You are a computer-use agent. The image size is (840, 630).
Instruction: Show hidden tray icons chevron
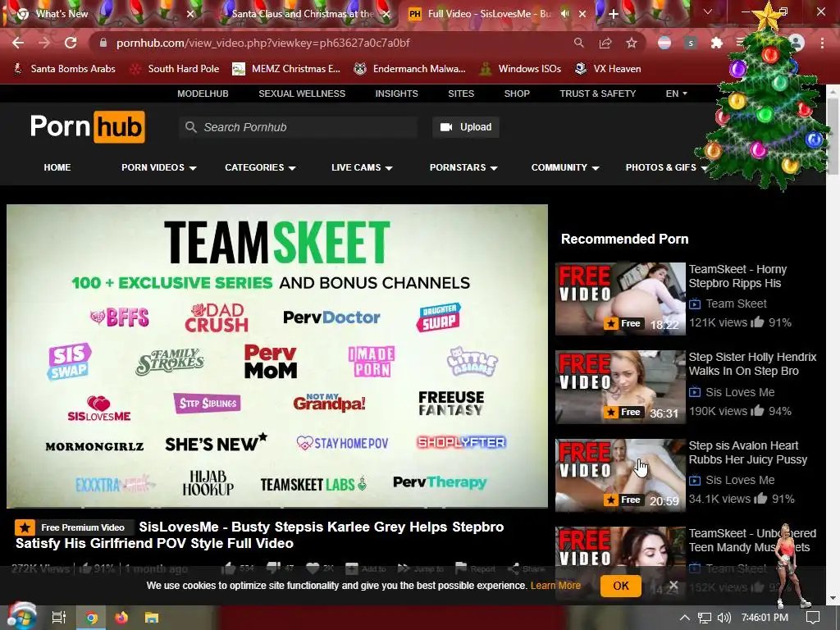point(684,618)
